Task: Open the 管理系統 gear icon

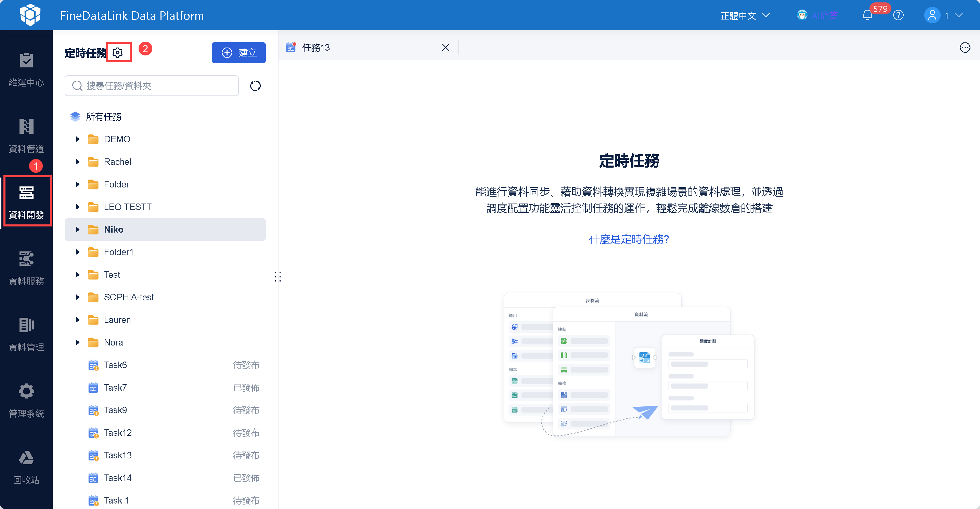Action: point(26,400)
